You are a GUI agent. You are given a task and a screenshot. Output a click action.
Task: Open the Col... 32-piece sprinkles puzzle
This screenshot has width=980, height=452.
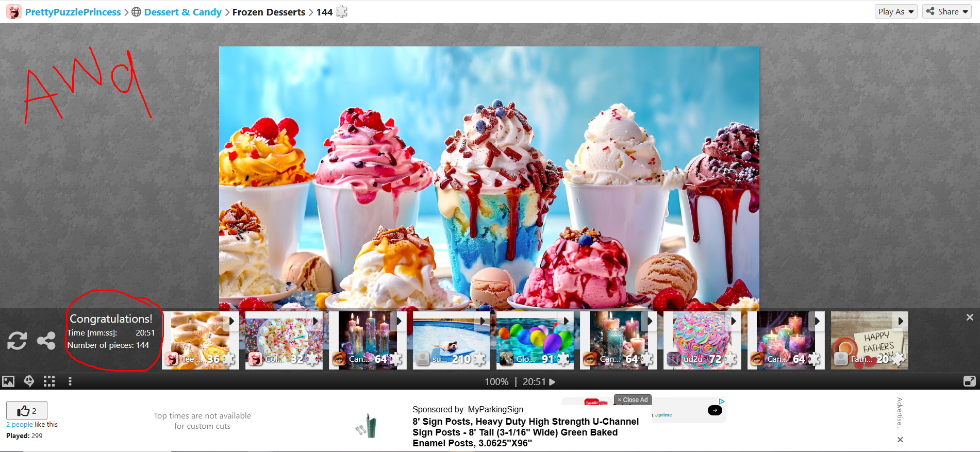point(284,340)
